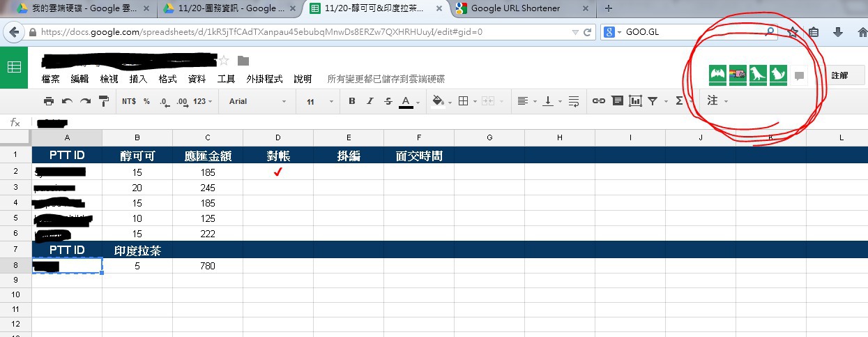This screenshot has width=868, height=337.
Task: Select cell containing 780
Action: [x=208, y=266]
